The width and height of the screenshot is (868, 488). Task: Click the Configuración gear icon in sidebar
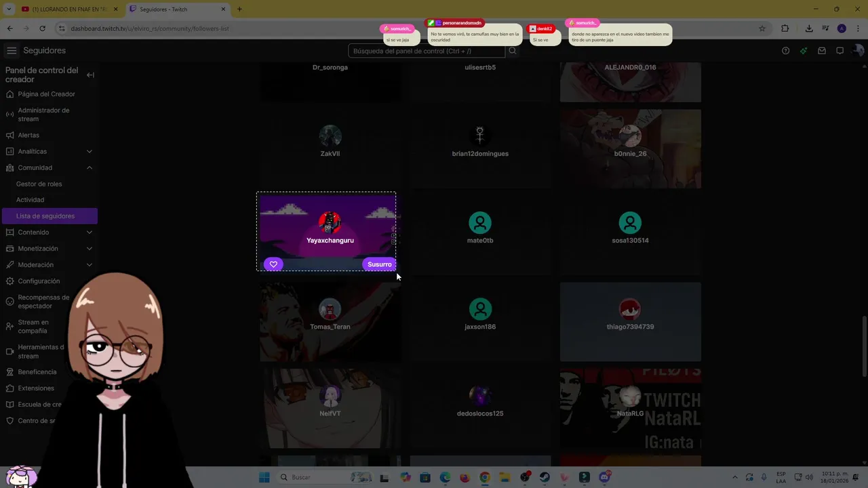coord(9,281)
